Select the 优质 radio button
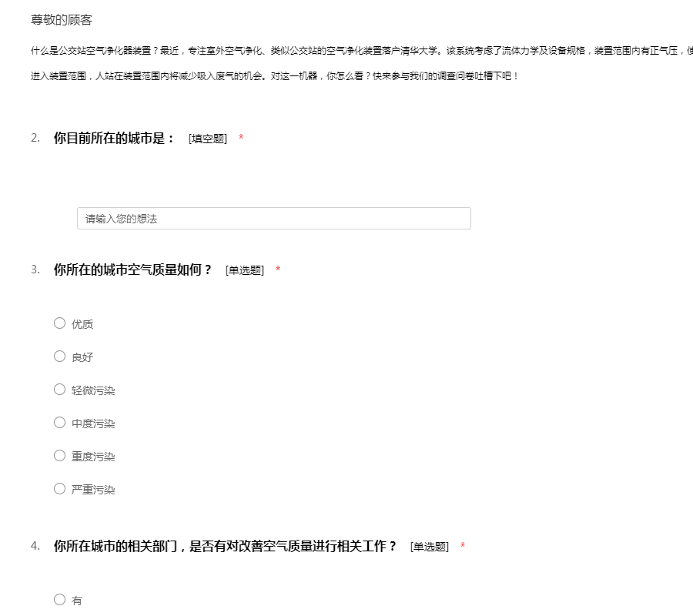Screen dimensions: 693x616 pos(60,323)
